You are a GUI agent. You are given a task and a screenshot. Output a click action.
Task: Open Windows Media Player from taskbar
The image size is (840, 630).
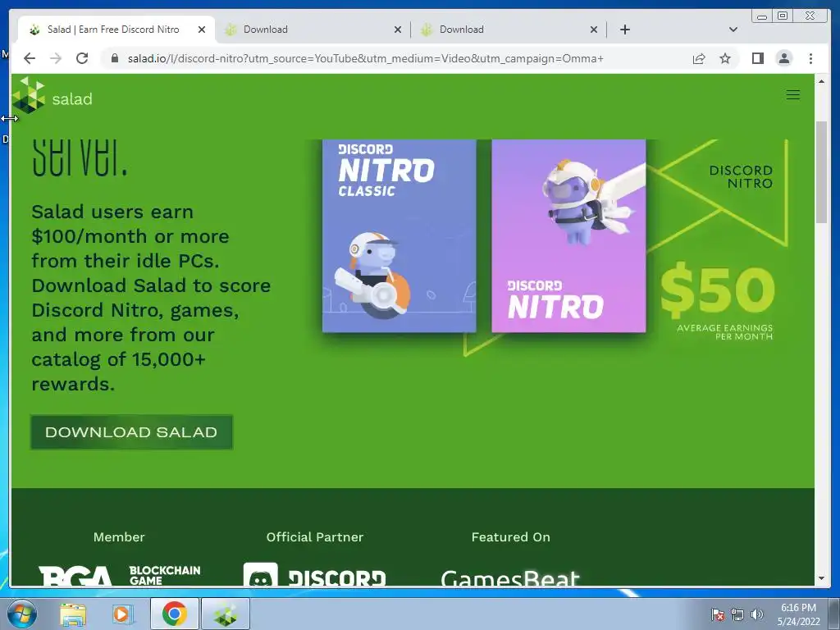coord(122,614)
